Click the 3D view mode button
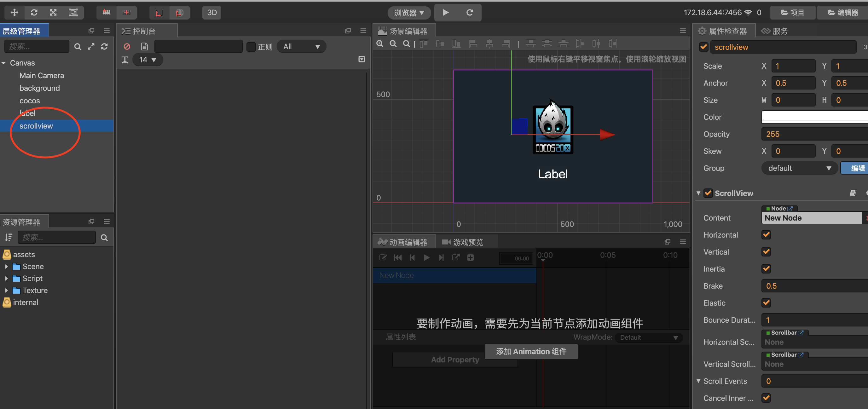 (x=211, y=13)
